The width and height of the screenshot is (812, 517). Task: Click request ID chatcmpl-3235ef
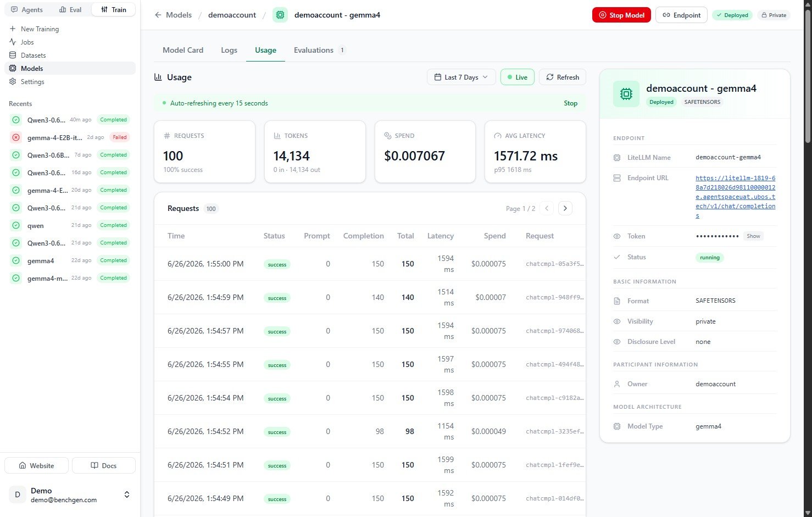[x=555, y=431]
